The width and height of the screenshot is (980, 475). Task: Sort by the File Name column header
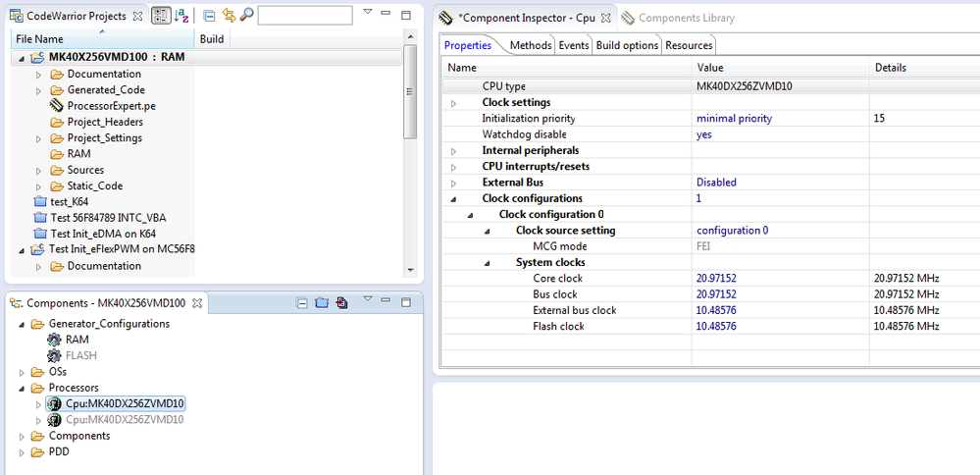(x=103, y=38)
